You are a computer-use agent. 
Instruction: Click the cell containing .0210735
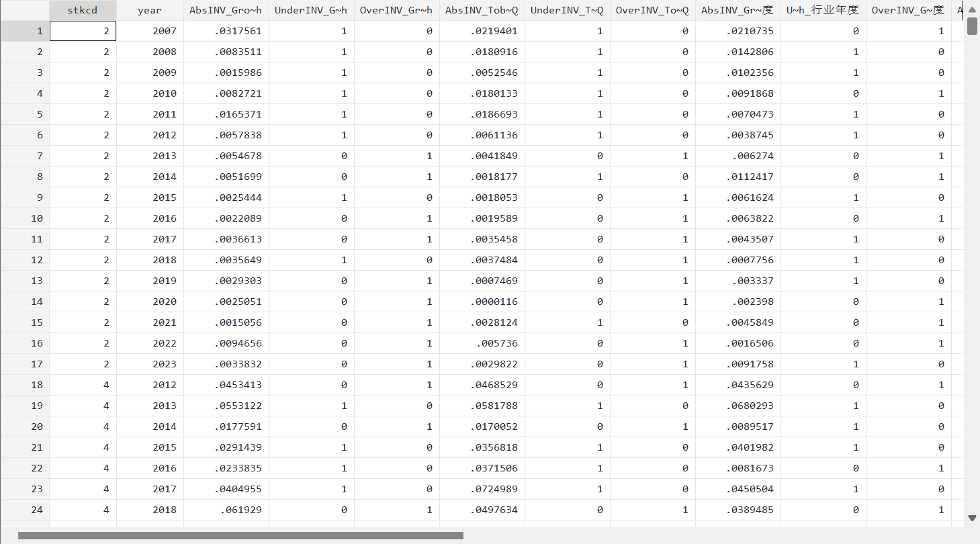click(x=738, y=31)
